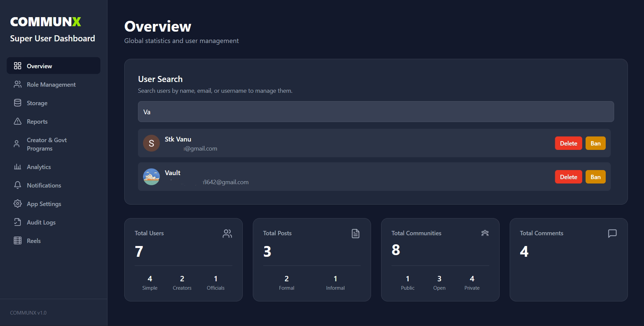
Task: Ban the user Vault
Action: click(595, 176)
